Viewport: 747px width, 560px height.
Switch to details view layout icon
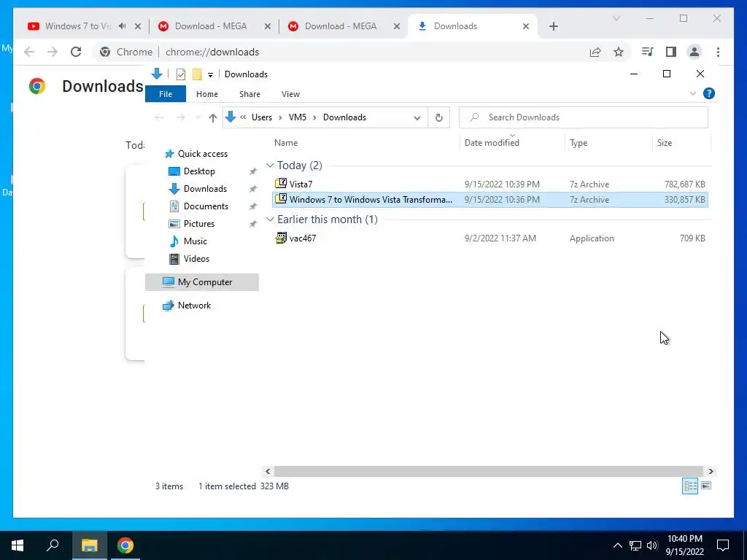(x=690, y=486)
